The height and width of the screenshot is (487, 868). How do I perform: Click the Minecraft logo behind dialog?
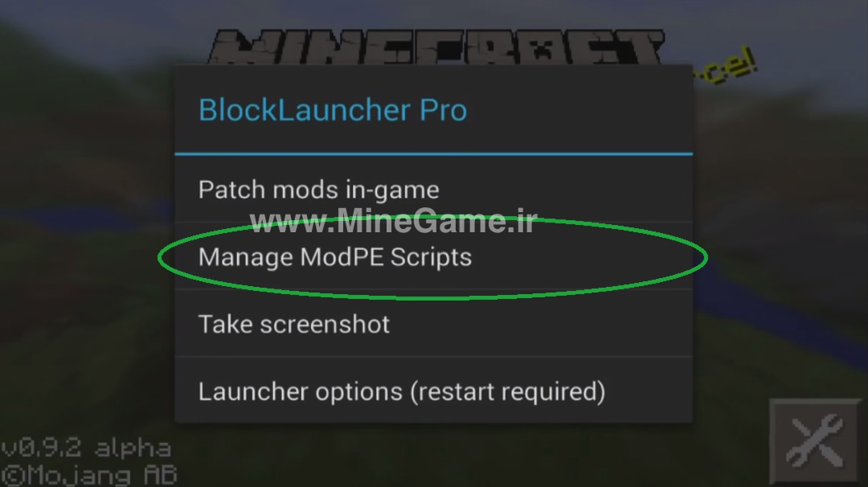pos(436,47)
